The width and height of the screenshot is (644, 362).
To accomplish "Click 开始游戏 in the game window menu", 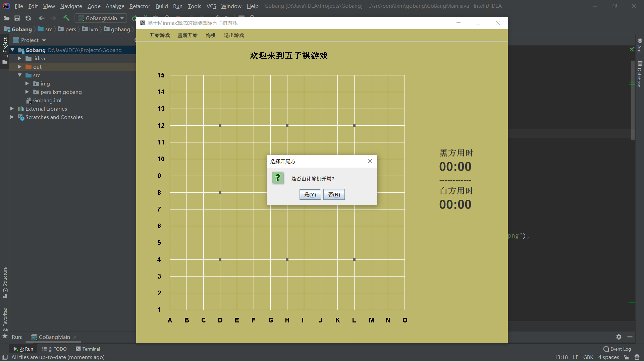I will [x=159, y=35].
